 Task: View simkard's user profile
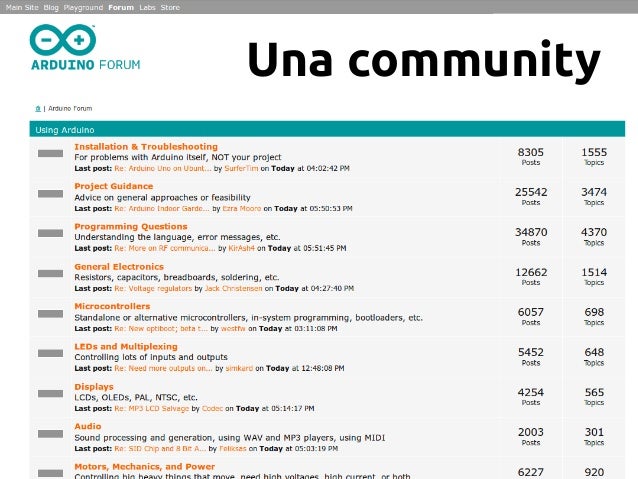tap(239, 368)
